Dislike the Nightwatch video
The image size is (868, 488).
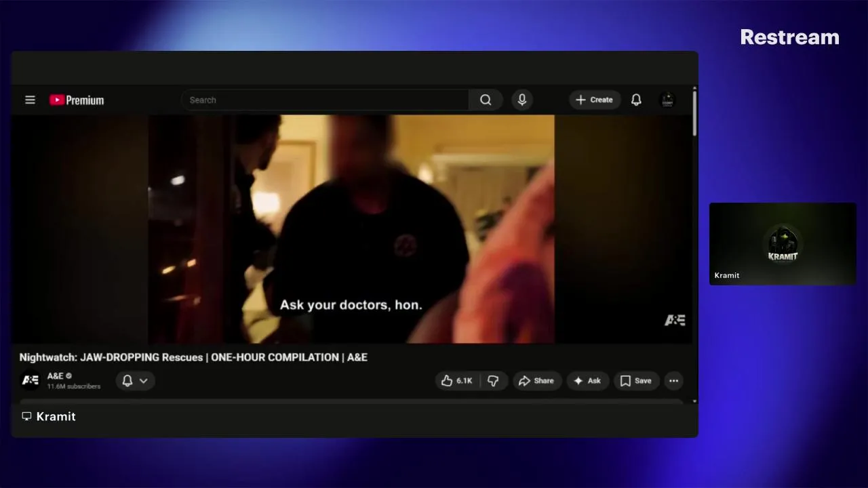[494, 381]
